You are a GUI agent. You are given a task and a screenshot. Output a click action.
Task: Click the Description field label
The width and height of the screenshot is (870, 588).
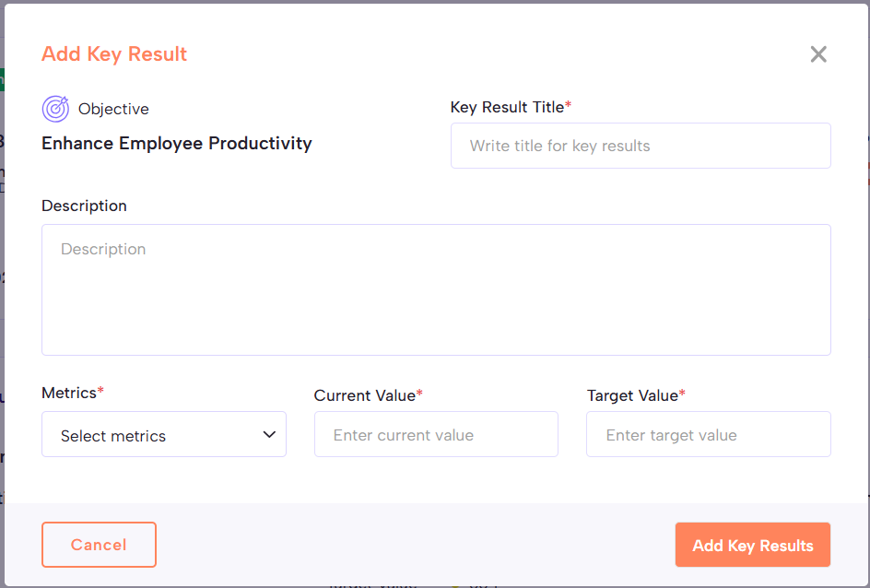tap(84, 206)
